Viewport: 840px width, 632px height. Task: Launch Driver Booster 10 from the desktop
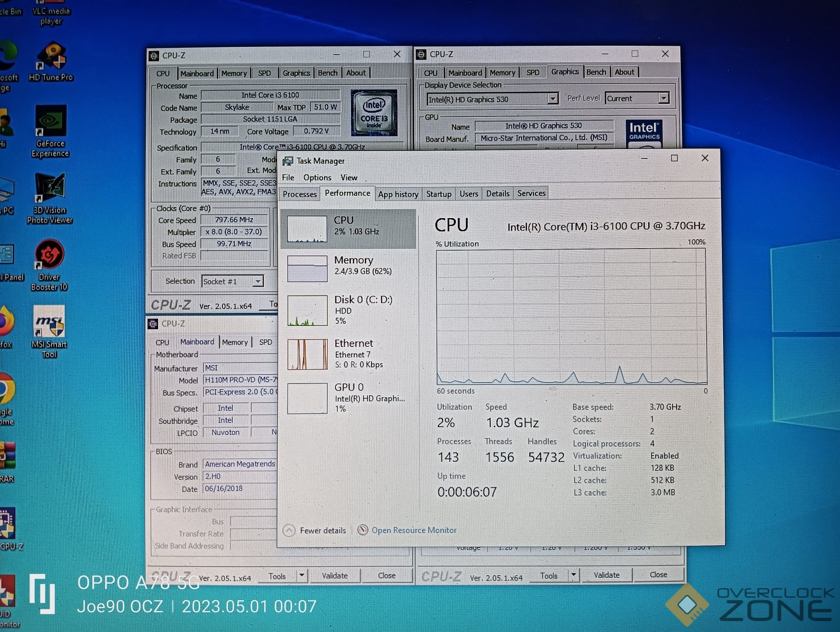pos(49,265)
